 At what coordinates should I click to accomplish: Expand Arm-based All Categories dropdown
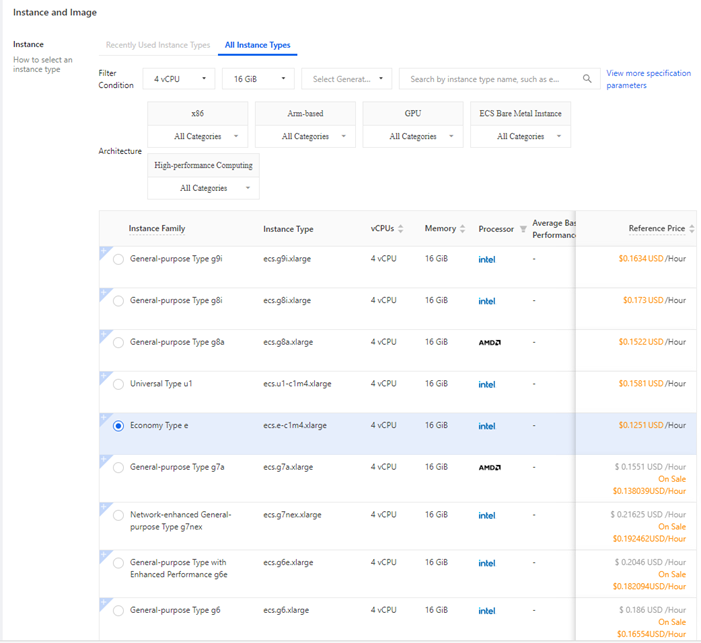(x=305, y=136)
